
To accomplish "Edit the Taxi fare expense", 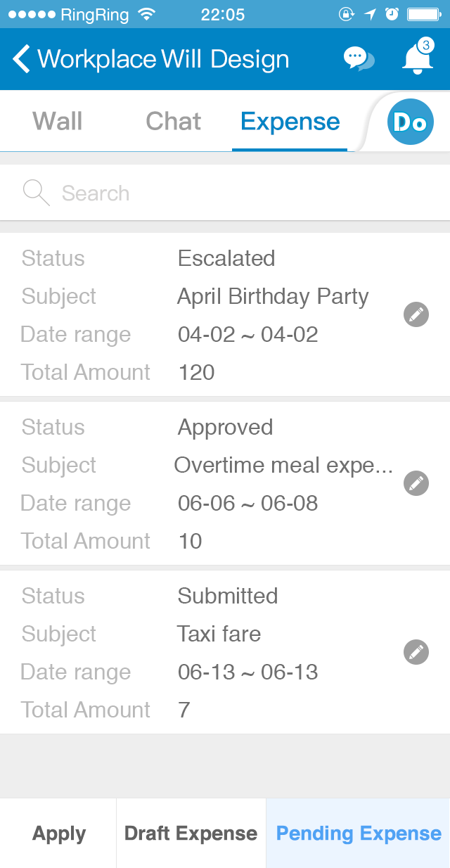I will click(416, 652).
